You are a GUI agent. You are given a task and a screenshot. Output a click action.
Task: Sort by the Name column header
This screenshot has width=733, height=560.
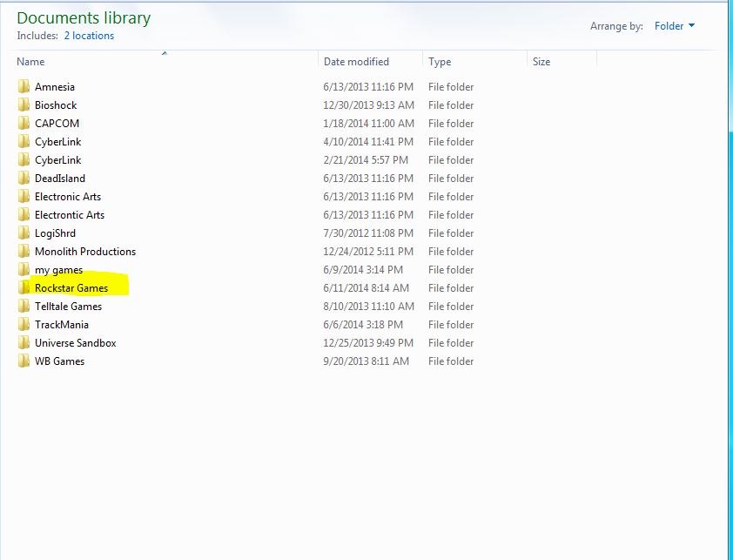(30, 62)
